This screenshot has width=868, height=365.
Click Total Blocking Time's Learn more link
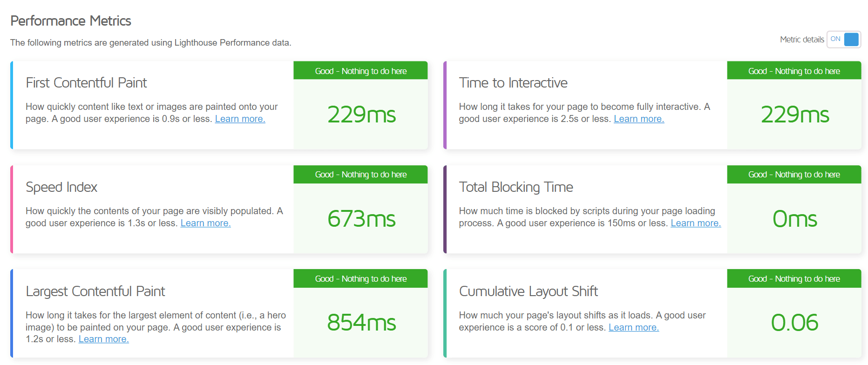tap(695, 223)
